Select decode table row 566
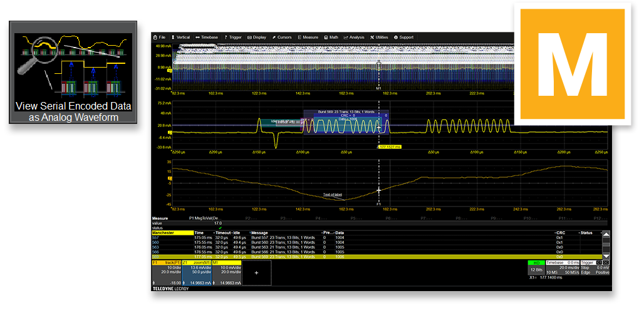Screen dimensions: 644x313 click(377, 252)
